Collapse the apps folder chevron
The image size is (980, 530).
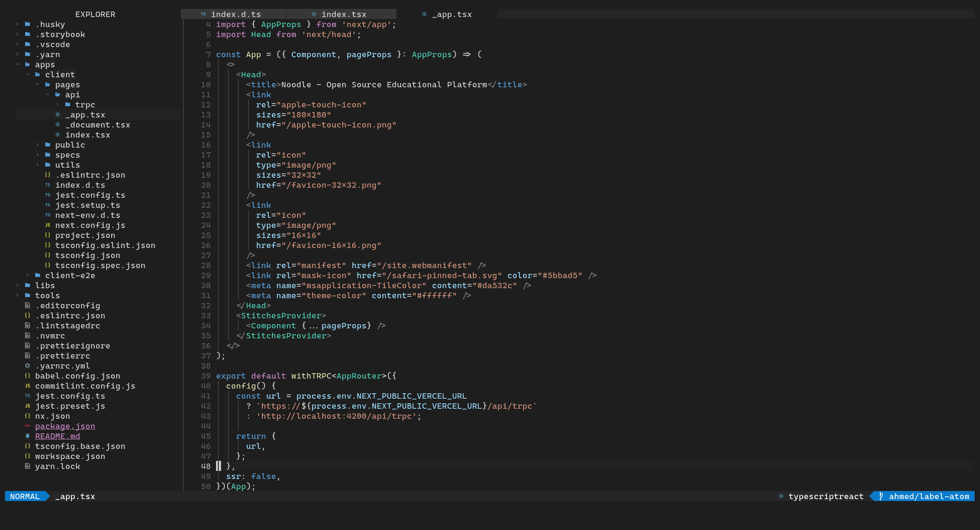point(17,65)
